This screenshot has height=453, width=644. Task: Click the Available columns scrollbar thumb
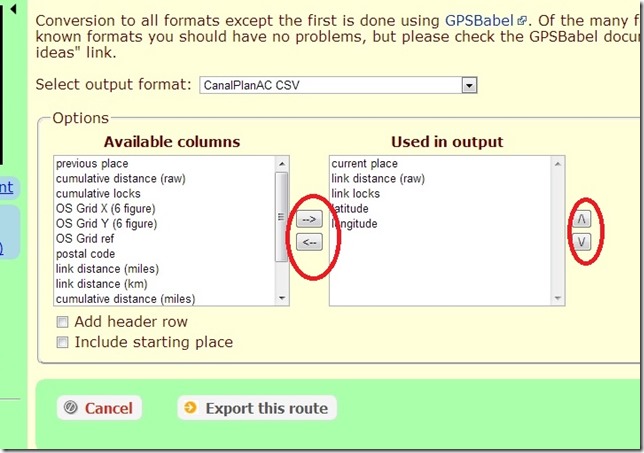tap(282, 217)
